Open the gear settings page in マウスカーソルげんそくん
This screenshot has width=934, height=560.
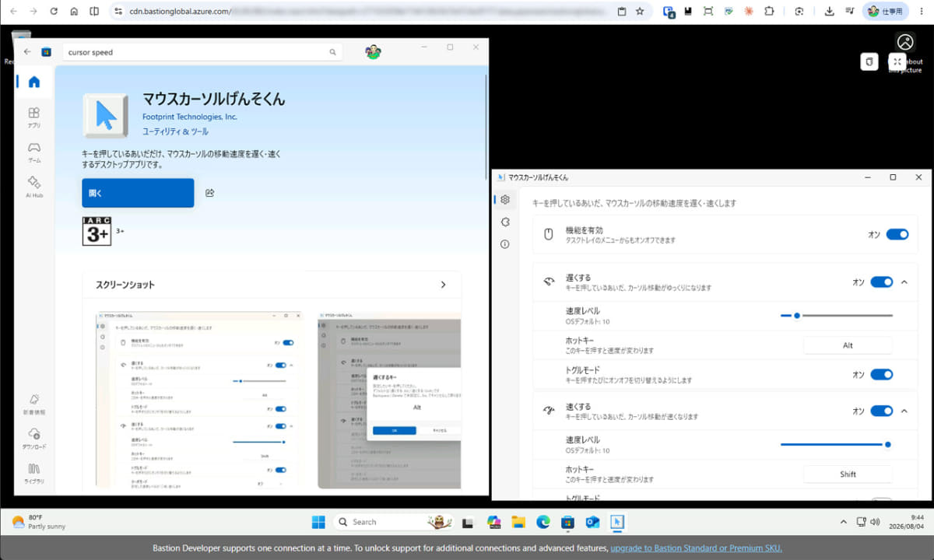(505, 200)
